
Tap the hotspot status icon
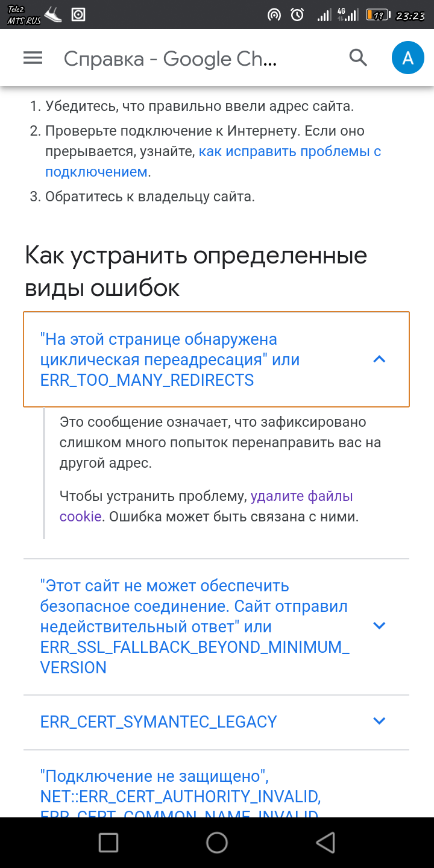tap(274, 15)
